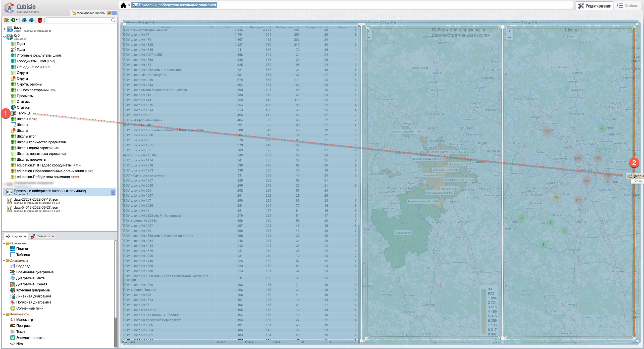Click the tree search input field
This screenshot has height=349, width=644.
78,20
